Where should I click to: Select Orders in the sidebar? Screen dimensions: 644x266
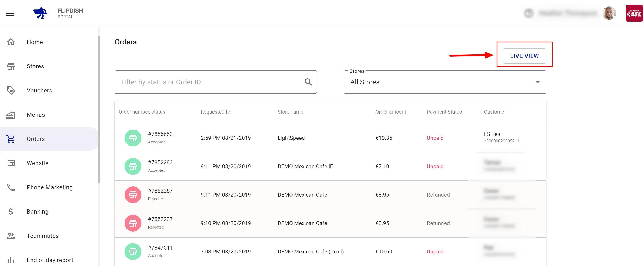tap(36, 139)
